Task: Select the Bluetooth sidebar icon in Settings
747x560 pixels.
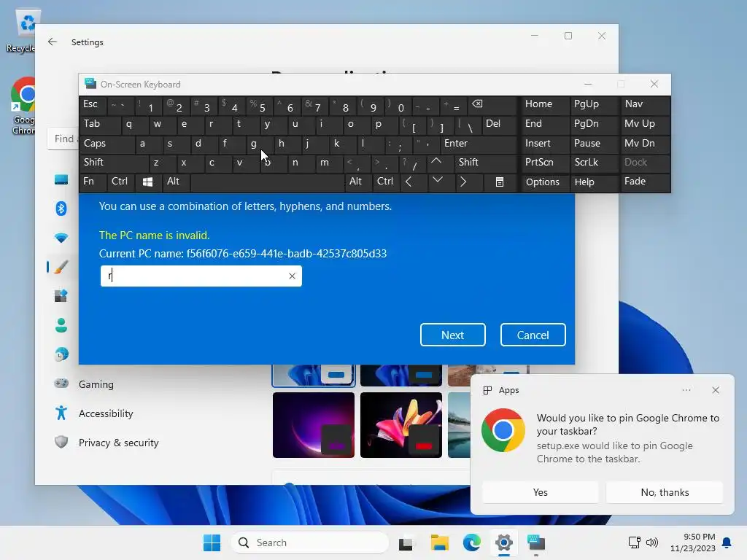Action: (61, 209)
